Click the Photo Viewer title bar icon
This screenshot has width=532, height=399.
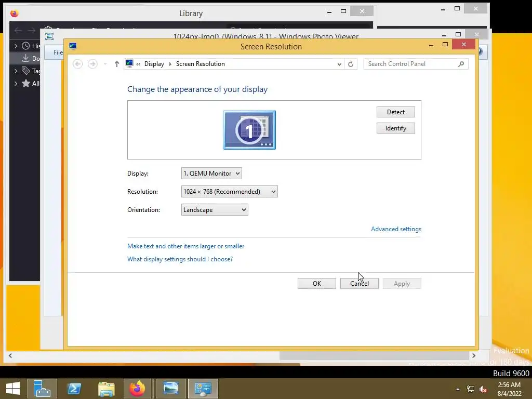point(49,36)
